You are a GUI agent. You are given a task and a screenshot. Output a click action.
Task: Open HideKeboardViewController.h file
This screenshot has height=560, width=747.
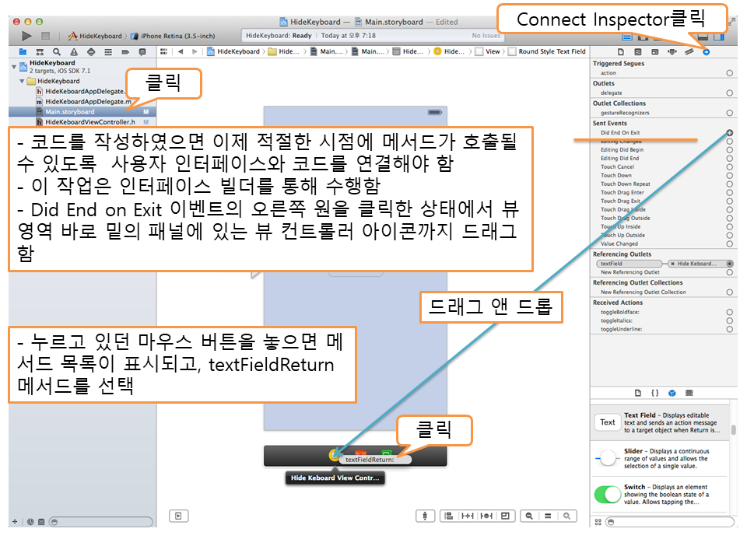point(89,122)
